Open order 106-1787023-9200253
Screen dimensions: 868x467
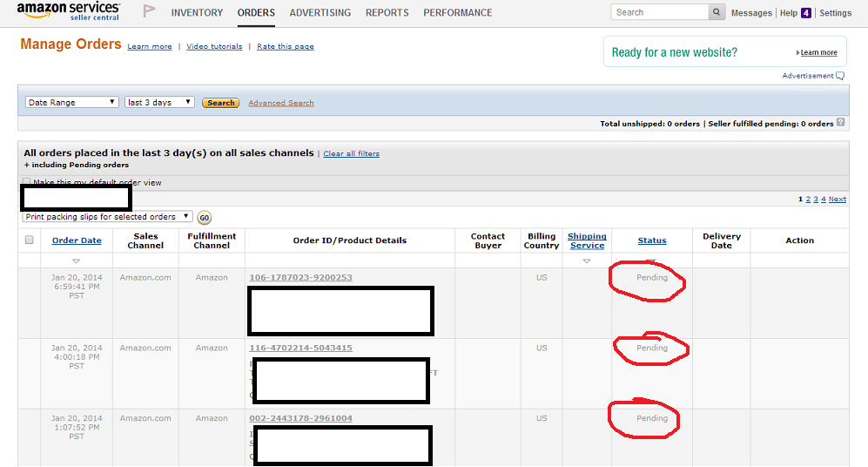coord(300,278)
